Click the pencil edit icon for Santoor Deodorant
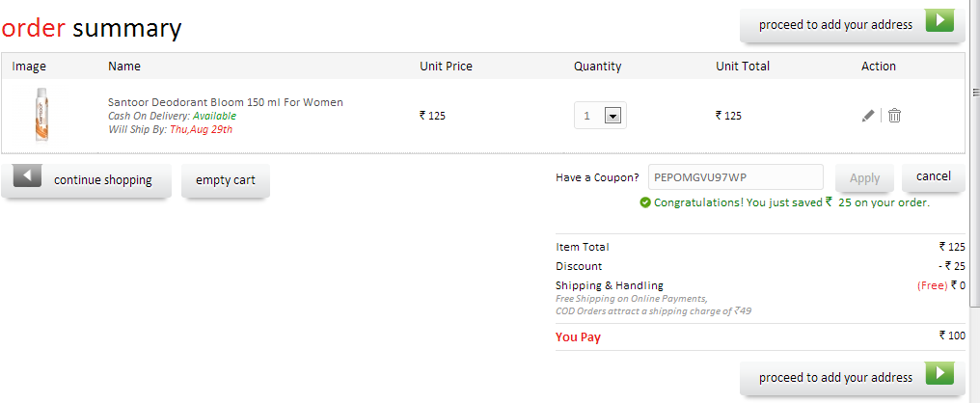 867,116
